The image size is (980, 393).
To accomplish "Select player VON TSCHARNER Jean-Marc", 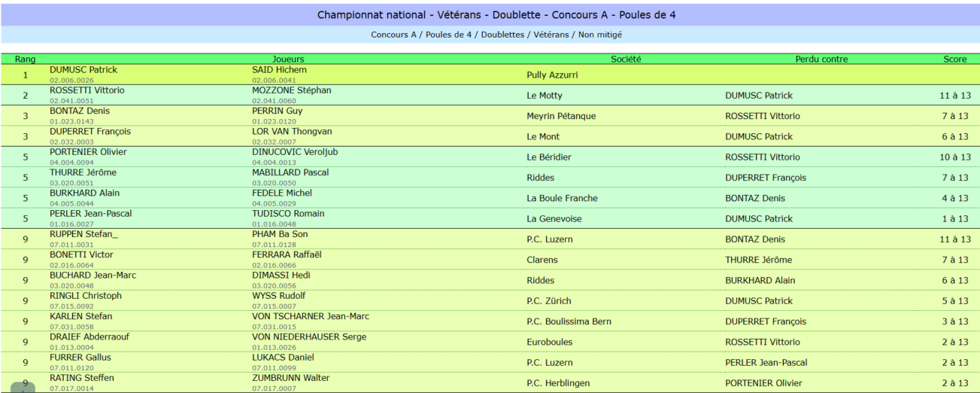I will point(311,316).
